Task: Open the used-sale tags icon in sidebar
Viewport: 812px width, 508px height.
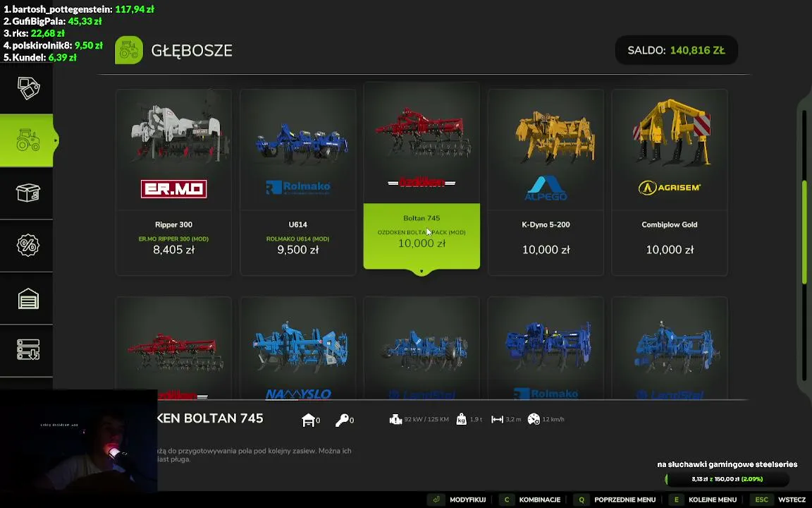Action: (x=28, y=88)
